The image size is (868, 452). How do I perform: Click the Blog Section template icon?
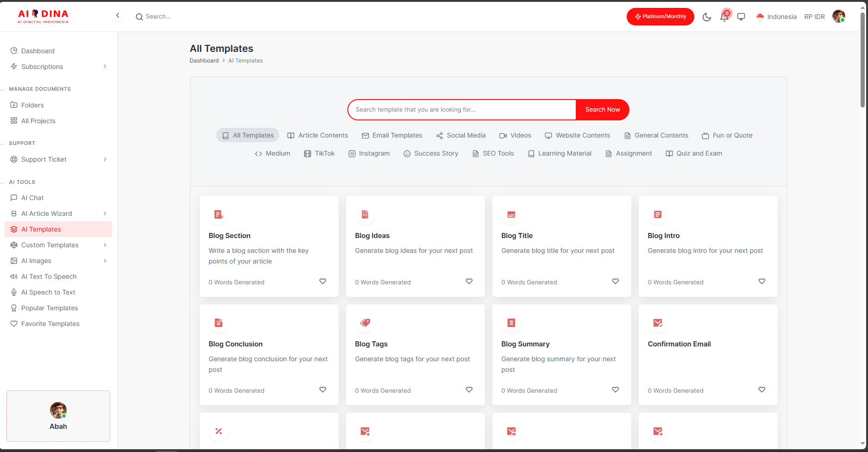coord(219,214)
